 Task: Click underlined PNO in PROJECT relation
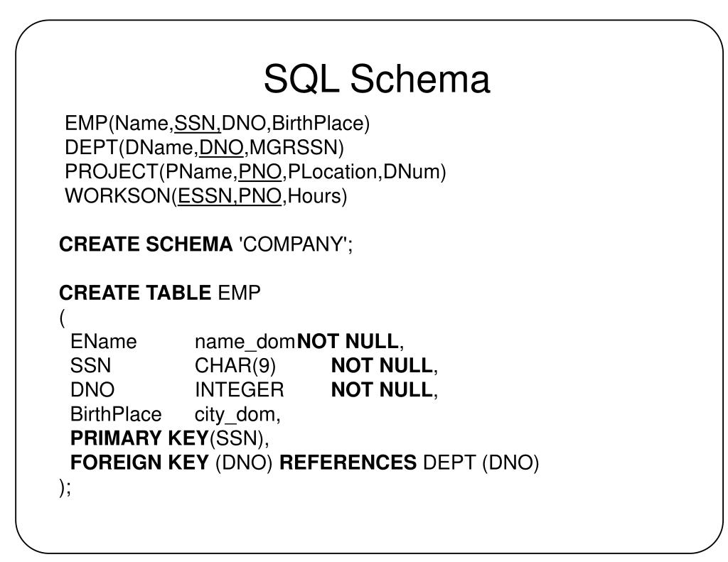tap(260, 172)
